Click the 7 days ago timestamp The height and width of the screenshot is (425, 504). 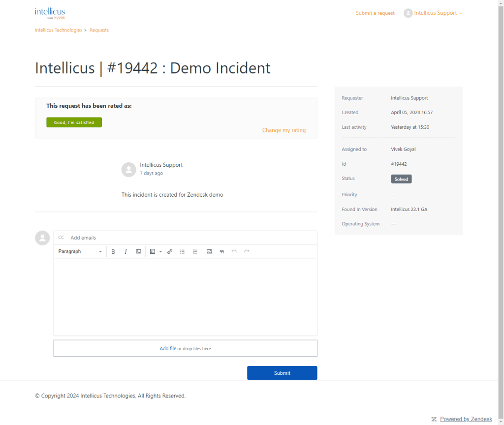pos(152,173)
